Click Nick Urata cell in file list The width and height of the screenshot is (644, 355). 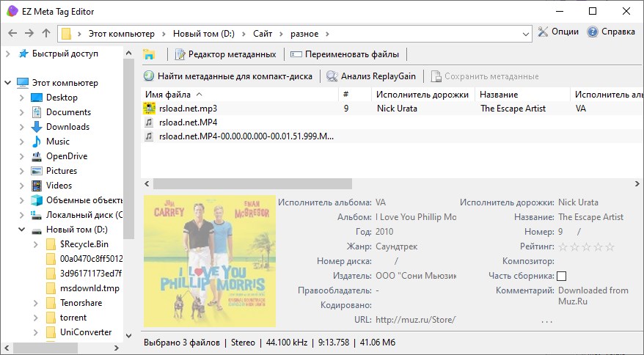397,109
